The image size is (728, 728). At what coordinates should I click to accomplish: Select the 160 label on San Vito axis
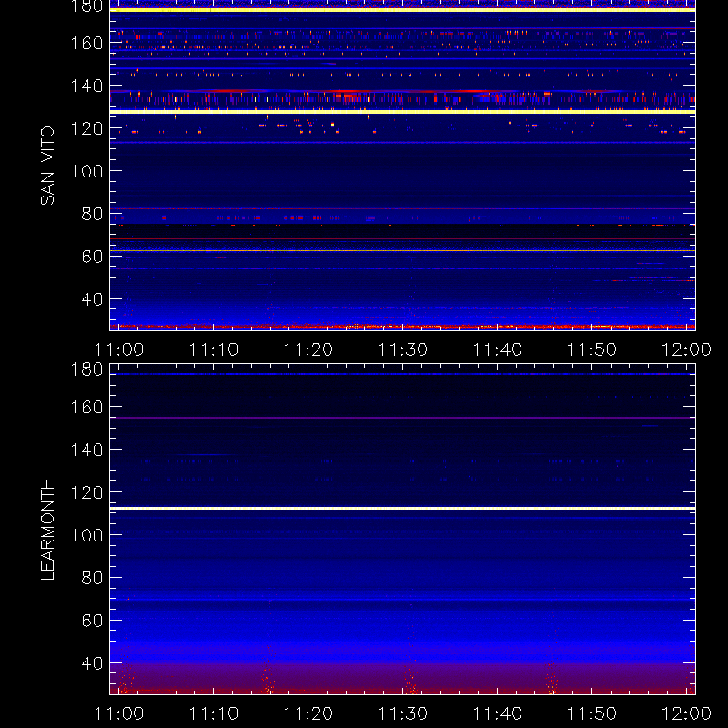pyautogui.click(x=86, y=43)
